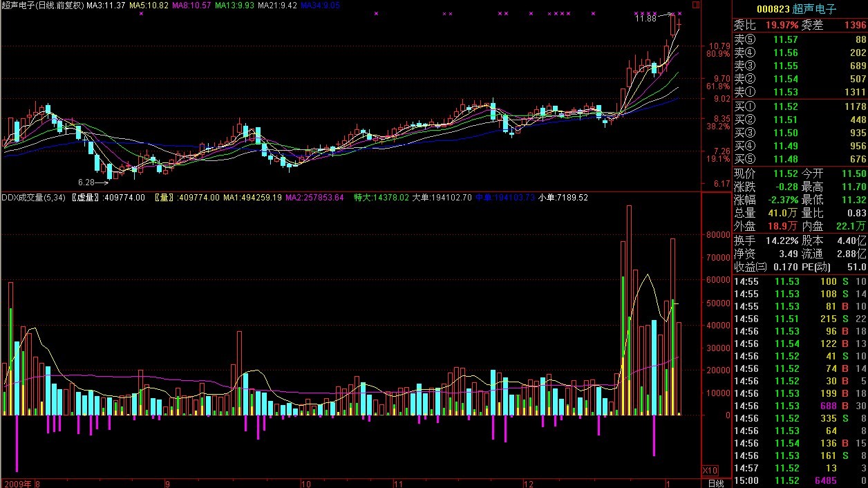Select the MA3:11.37 indicator label
The image size is (868, 488).
click(106, 6)
